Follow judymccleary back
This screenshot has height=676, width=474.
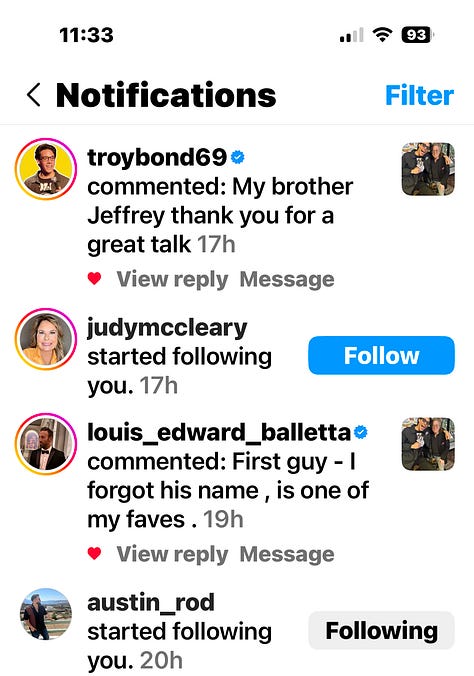(381, 355)
